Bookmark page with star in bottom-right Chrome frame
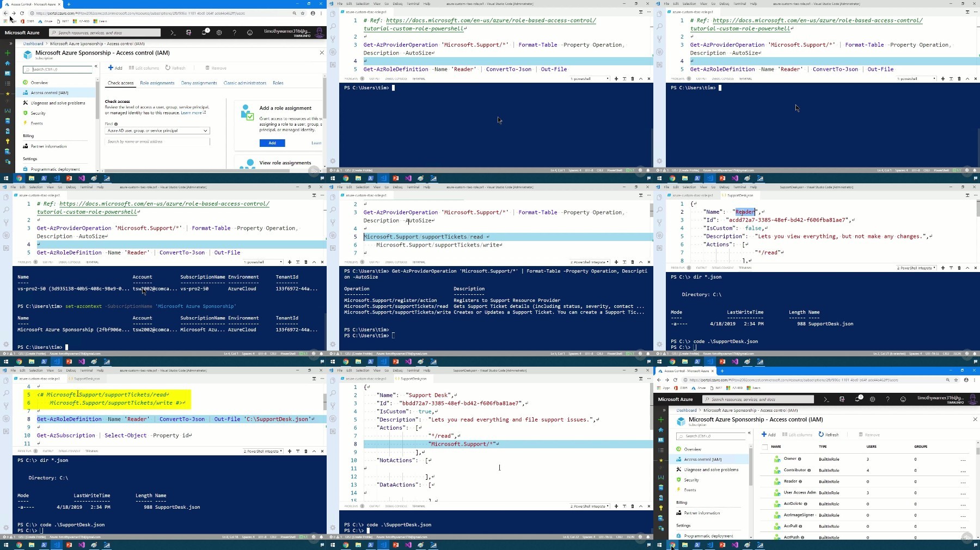 [956, 380]
